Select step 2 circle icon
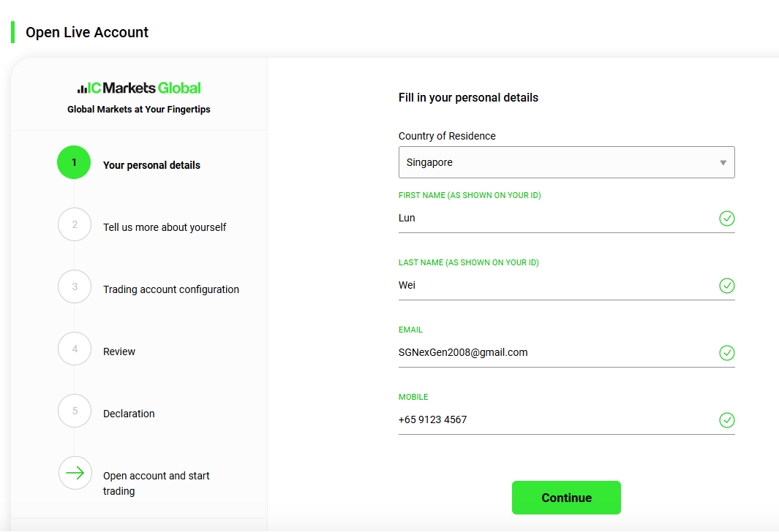The height and width of the screenshot is (532, 779). point(75,224)
